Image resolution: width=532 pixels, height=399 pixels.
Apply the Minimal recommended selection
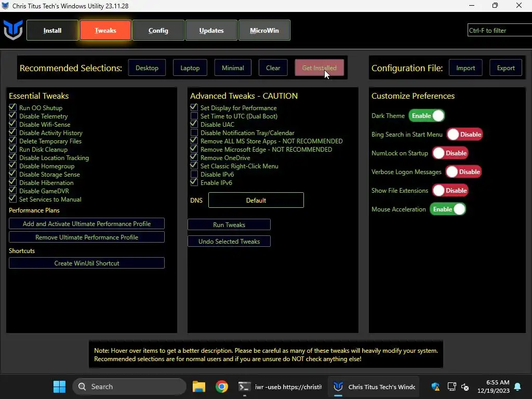pos(233,68)
